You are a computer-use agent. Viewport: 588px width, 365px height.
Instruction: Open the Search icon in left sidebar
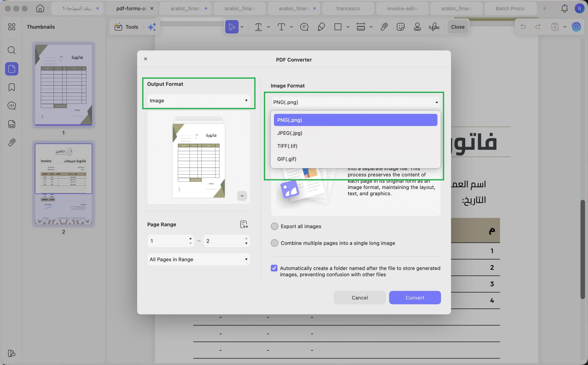(x=11, y=50)
